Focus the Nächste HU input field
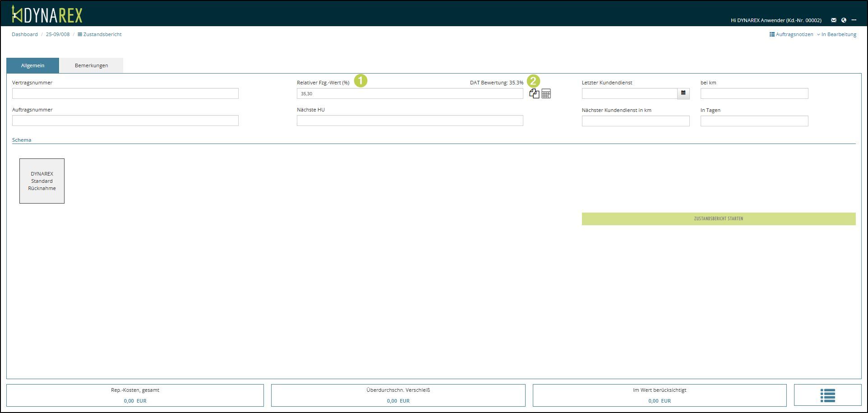868x413 pixels. (x=410, y=121)
